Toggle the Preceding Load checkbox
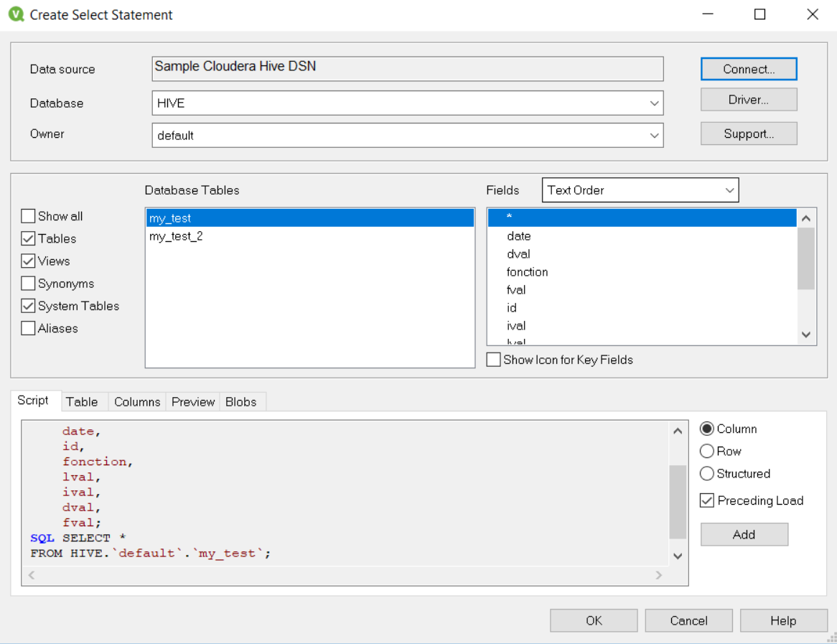Image resolution: width=837 pixels, height=644 pixels. 707,500
